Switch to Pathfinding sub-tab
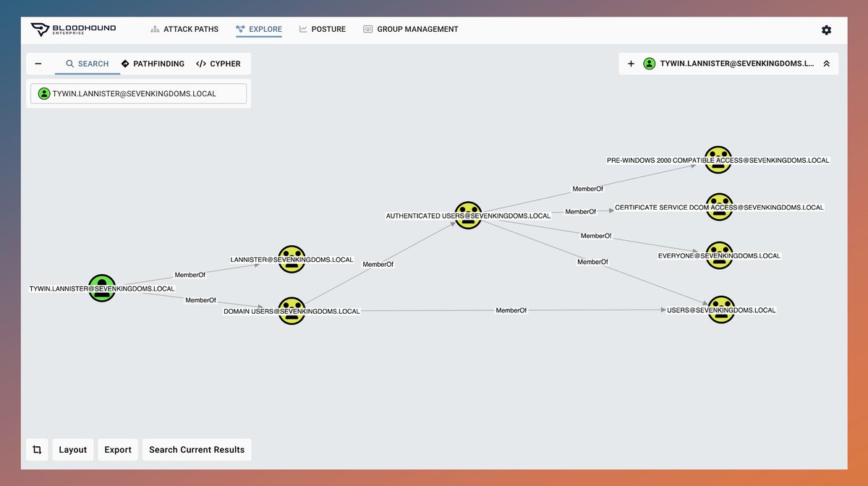This screenshot has height=486, width=868. coord(153,64)
